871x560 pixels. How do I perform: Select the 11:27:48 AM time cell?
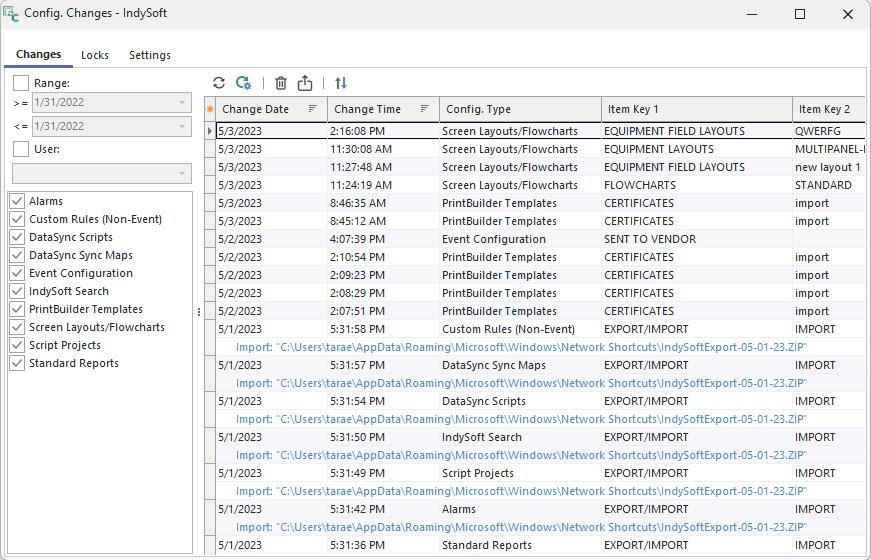pyautogui.click(x=383, y=167)
